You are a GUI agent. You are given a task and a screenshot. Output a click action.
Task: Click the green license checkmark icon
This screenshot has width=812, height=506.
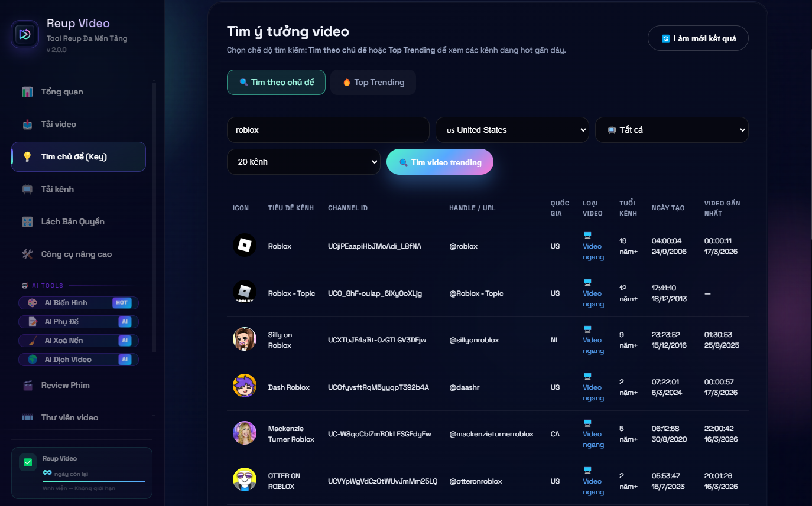[x=28, y=462]
